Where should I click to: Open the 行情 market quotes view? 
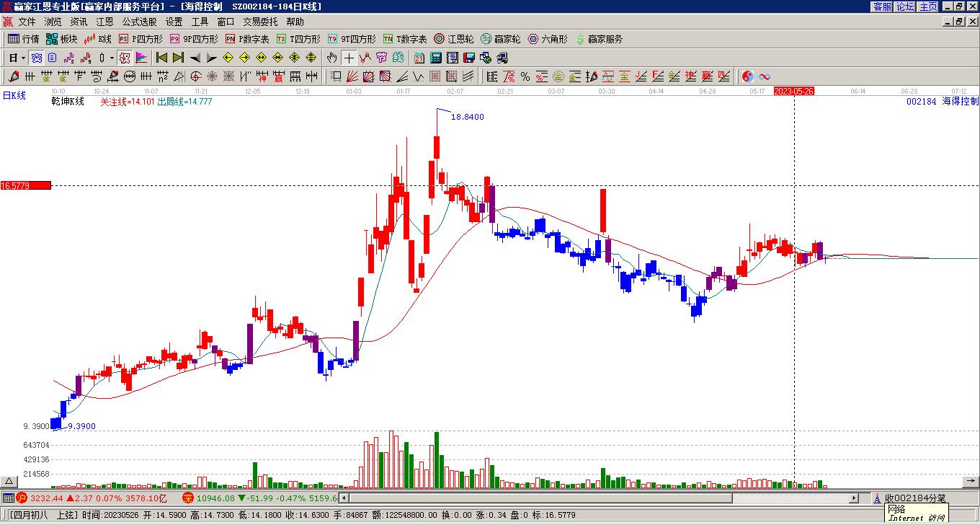pyautogui.click(x=24, y=39)
